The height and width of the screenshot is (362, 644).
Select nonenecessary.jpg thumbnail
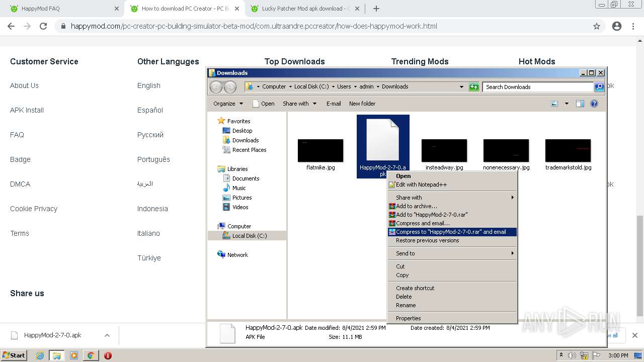[506, 151]
